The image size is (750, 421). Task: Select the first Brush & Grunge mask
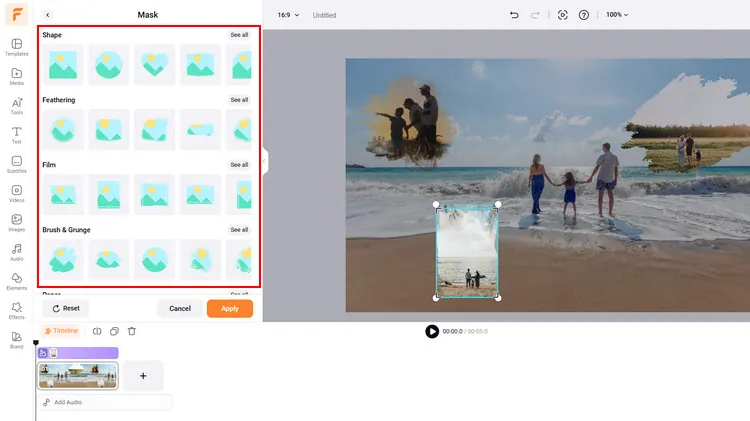tap(63, 259)
